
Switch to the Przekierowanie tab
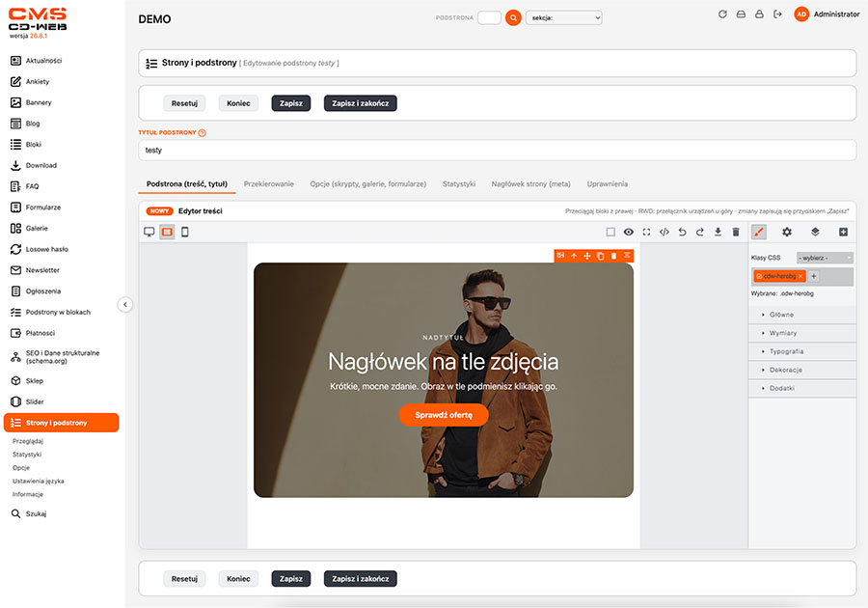point(268,183)
